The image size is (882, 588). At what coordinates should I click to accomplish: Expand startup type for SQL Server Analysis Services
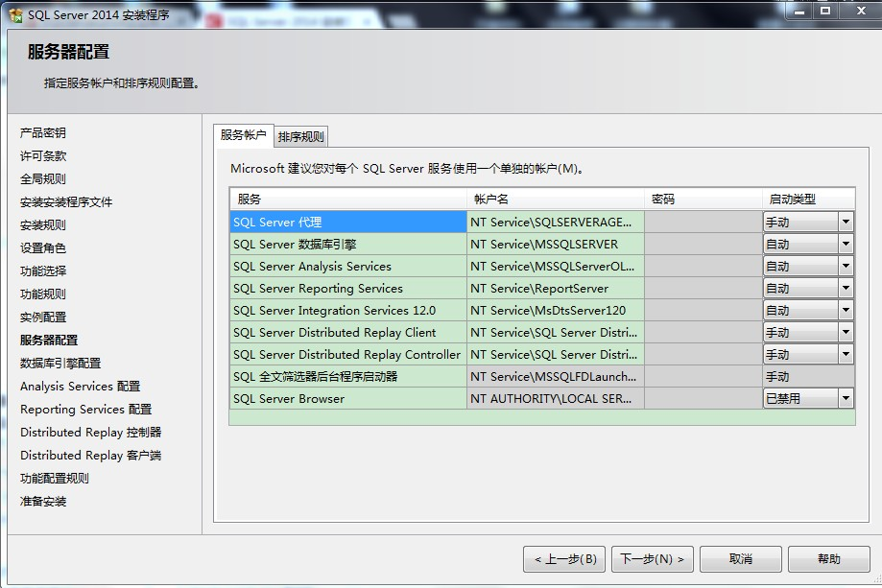tap(846, 266)
